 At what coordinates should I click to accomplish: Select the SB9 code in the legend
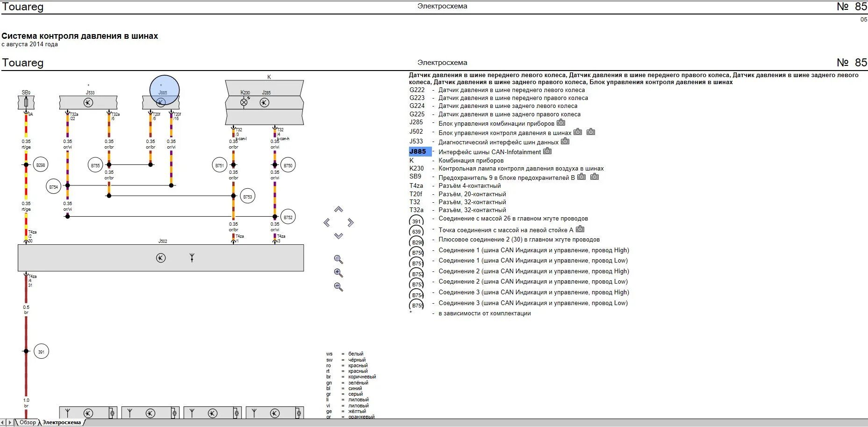click(415, 177)
